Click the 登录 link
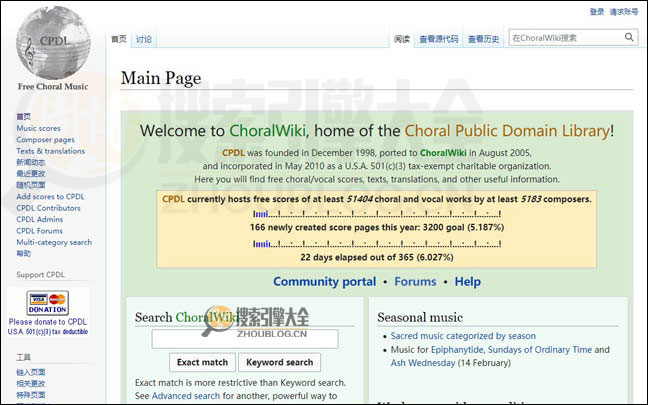The height and width of the screenshot is (405, 648). point(596,12)
